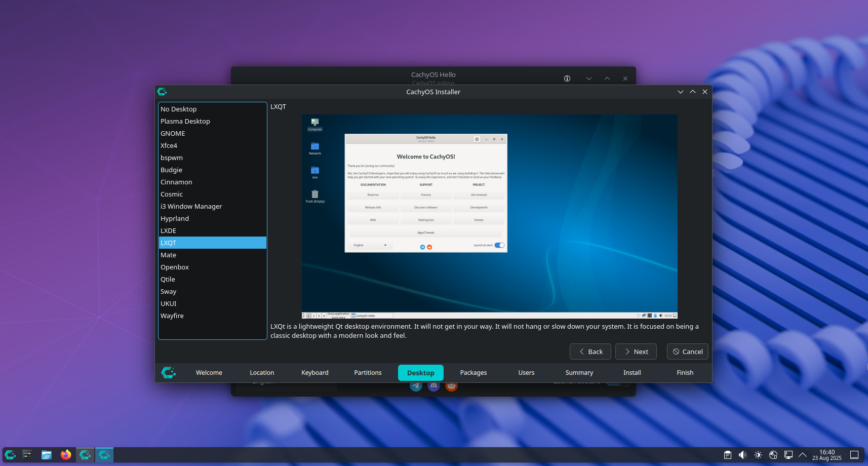
Task: Open the settings sliders app in taskbar
Action: 27,455
